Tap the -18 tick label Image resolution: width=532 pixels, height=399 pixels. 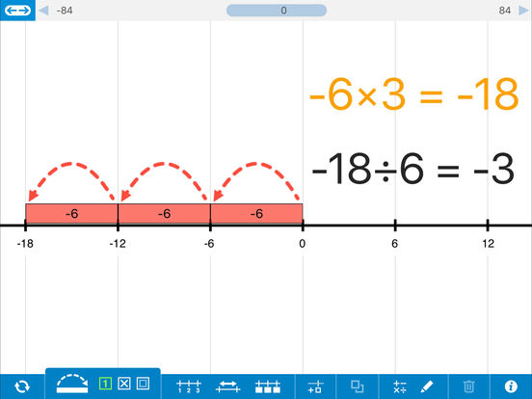(25, 244)
